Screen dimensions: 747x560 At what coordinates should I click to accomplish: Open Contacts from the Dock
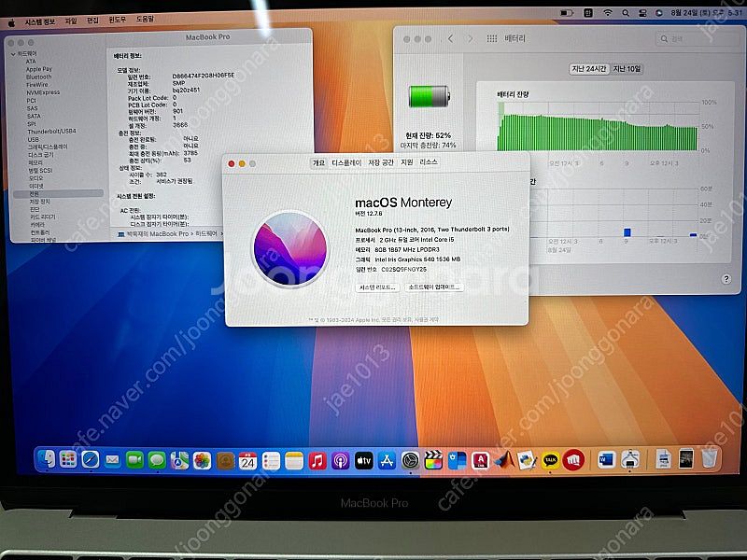tap(225, 460)
